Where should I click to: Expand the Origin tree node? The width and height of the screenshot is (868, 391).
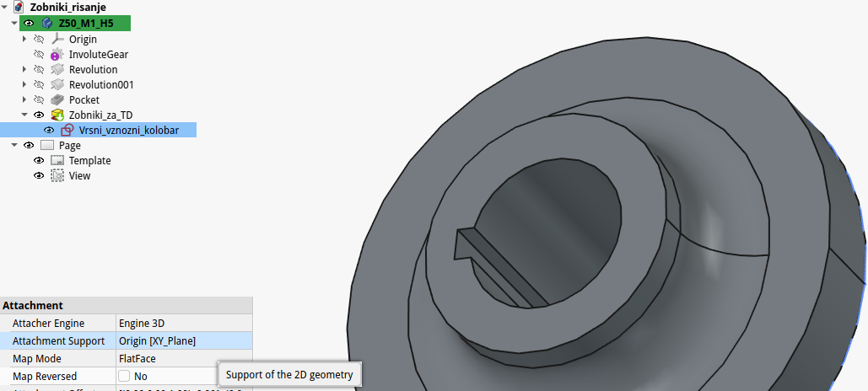(24, 39)
